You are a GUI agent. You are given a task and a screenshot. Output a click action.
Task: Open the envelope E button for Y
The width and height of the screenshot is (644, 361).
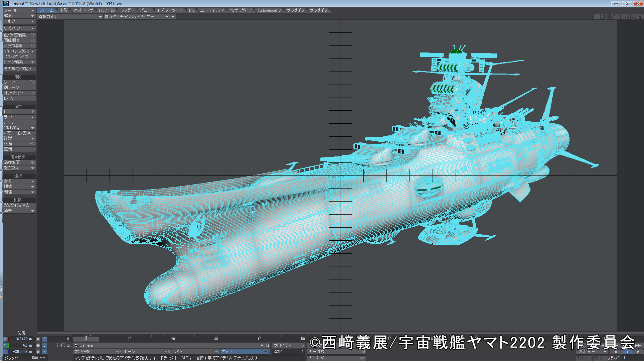44,345
